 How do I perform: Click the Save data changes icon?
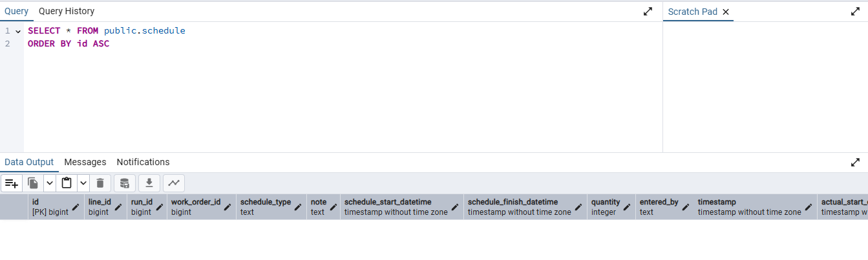click(x=125, y=183)
